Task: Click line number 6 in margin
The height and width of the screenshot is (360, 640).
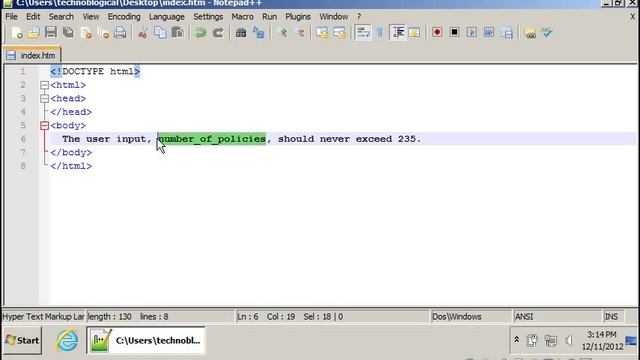Action: click(x=23, y=139)
